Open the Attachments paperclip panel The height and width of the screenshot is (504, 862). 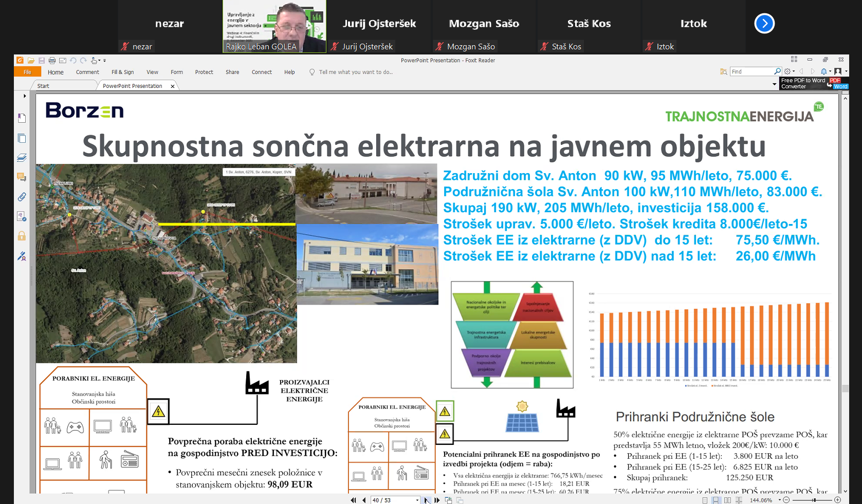point(22,197)
